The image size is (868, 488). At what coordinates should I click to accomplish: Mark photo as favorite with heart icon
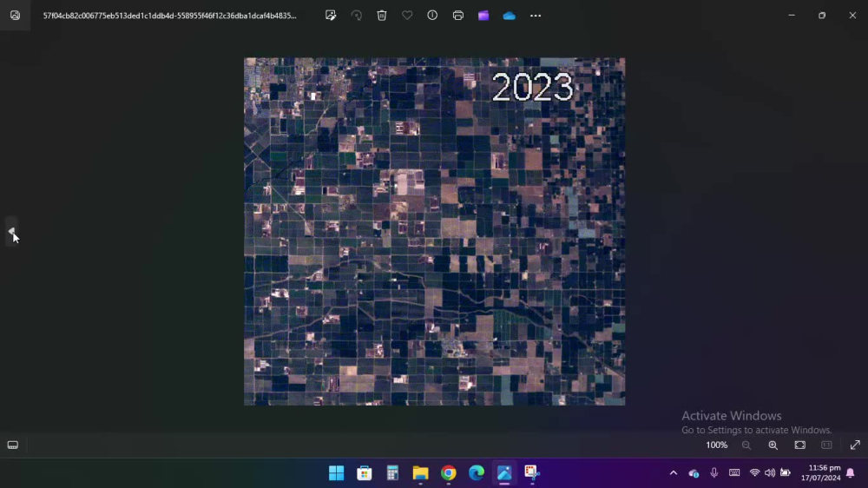pyautogui.click(x=407, y=16)
